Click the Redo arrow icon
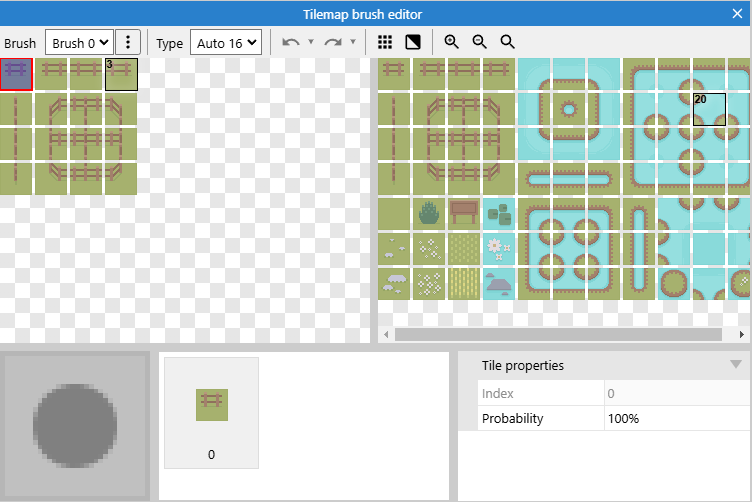The width and height of the screenshot is (752, 502). click(333, 43)
